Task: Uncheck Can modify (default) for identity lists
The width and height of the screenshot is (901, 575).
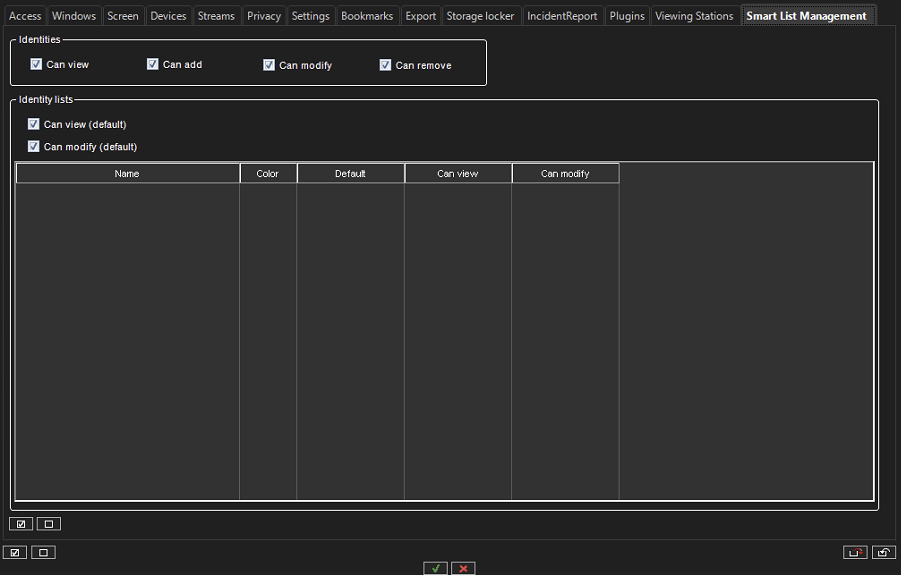Action: point(34,146)
